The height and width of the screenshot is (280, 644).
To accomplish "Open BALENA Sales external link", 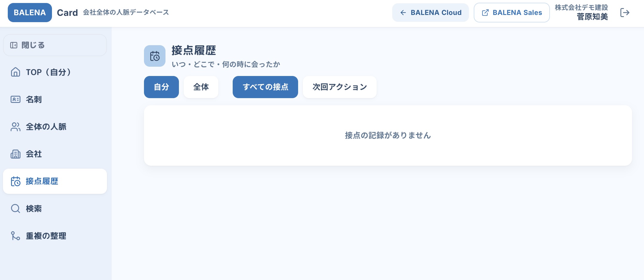I will [x=512, y=13].
